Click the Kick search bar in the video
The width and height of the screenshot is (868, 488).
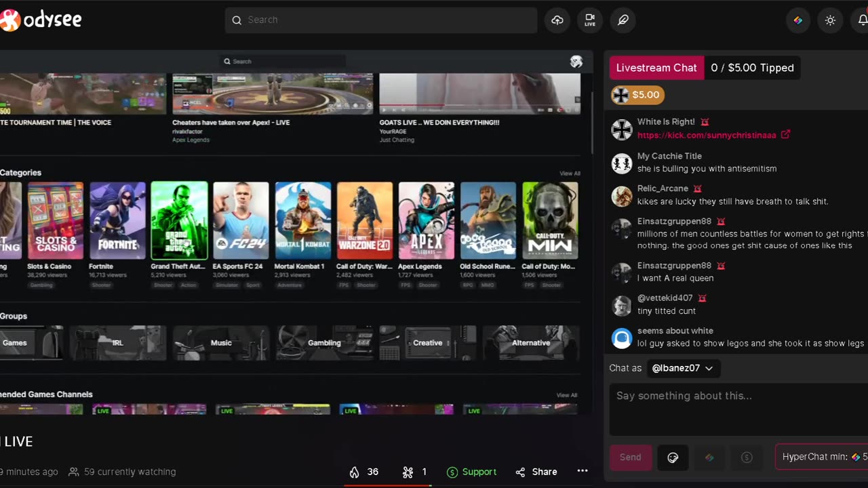click(x=283, y=61)
